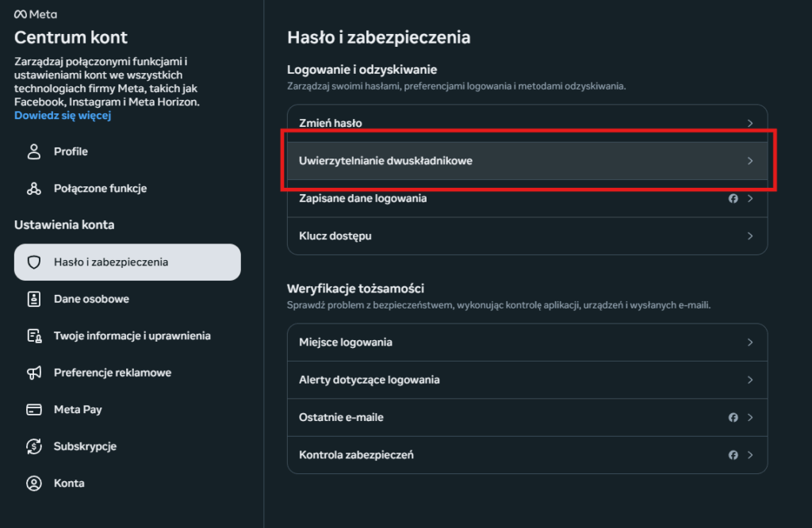Open the Miejsce logowania settings
This screenshot has height=528, width=812.
[527, 342]
